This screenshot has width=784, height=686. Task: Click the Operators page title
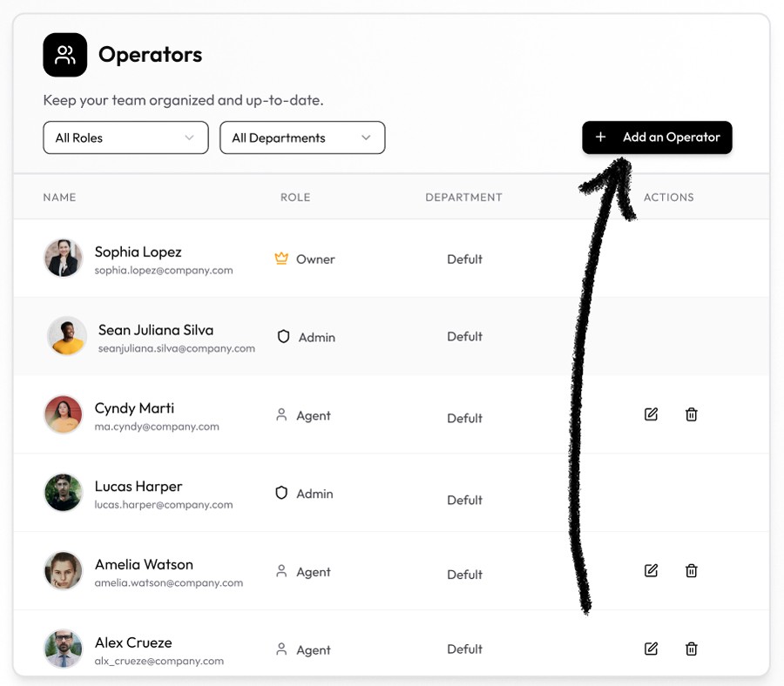click(150, 55)
